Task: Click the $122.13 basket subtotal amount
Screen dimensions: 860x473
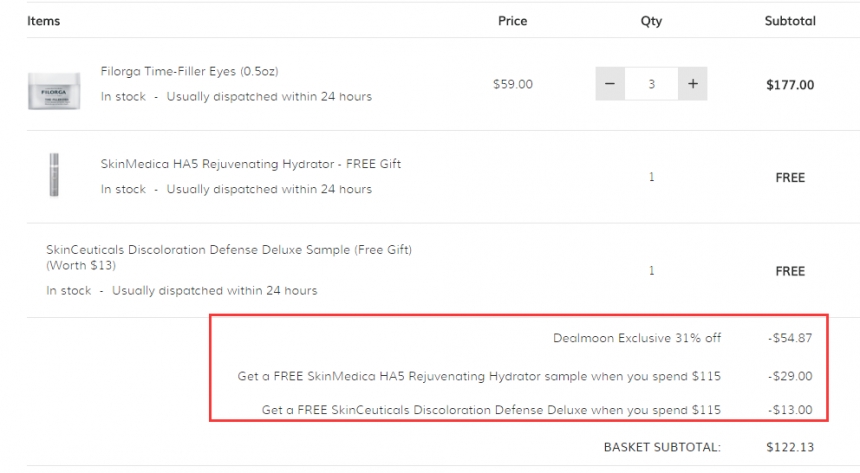Action: pos(789,447)
